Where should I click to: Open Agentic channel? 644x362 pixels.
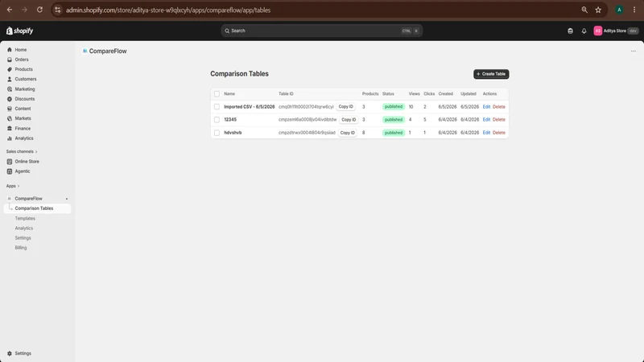click(x=23, y=171)
